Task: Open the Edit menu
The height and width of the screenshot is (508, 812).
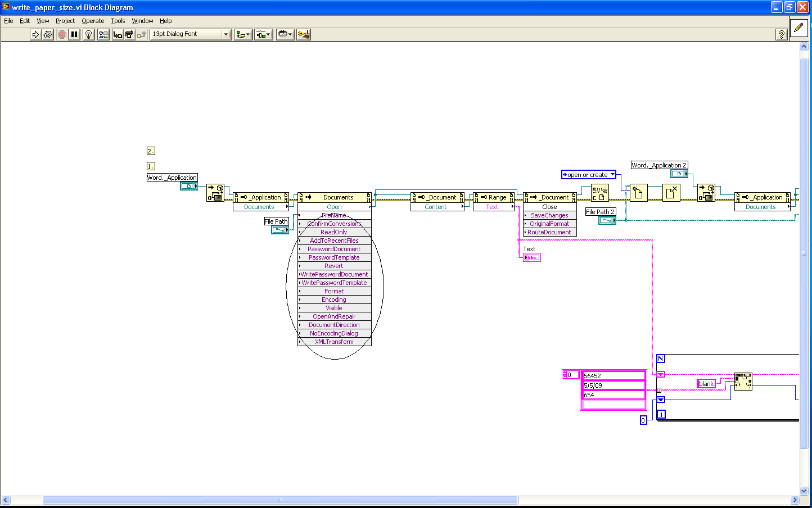Action: [25, 21]
